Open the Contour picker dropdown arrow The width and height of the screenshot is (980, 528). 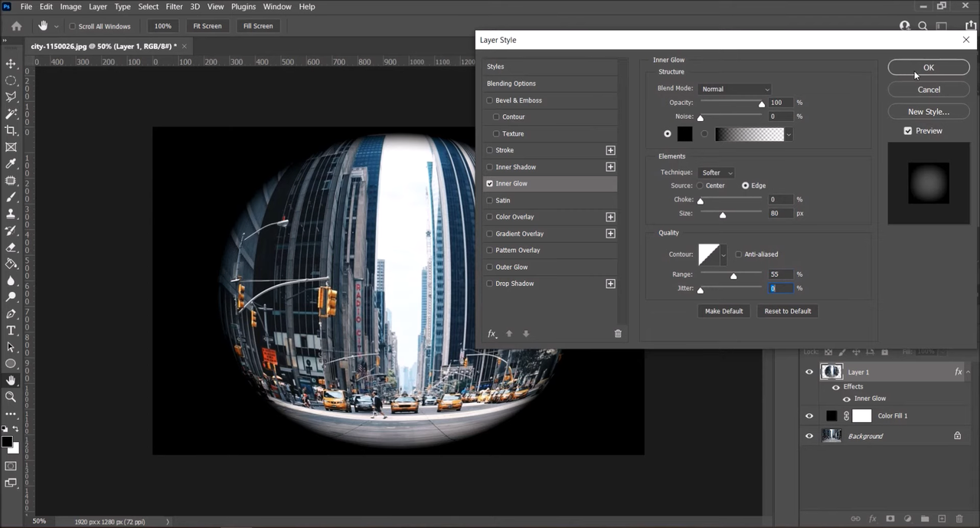pos(724,255)
